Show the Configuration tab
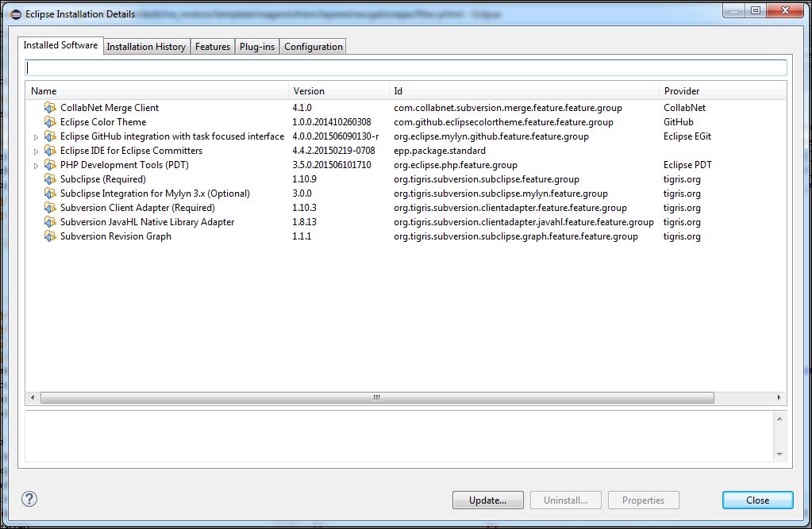 point(314,47)
